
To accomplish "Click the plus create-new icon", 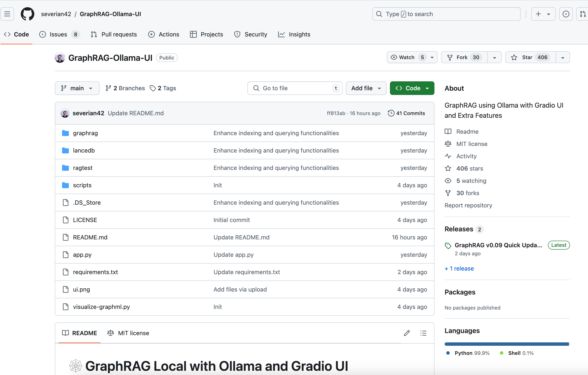I will tap(538, 14).
